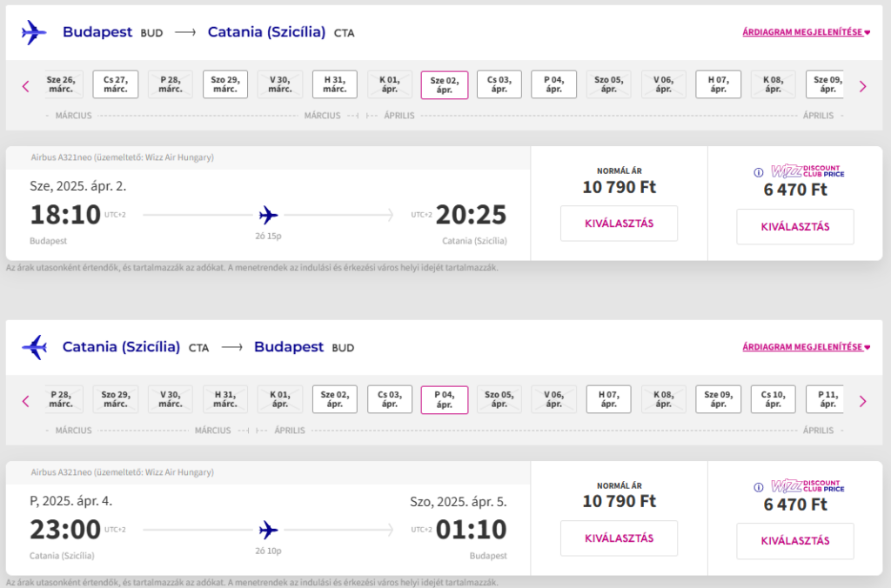
Task: Select return date H 07, ápr.
Action: [x=608, y=399]
